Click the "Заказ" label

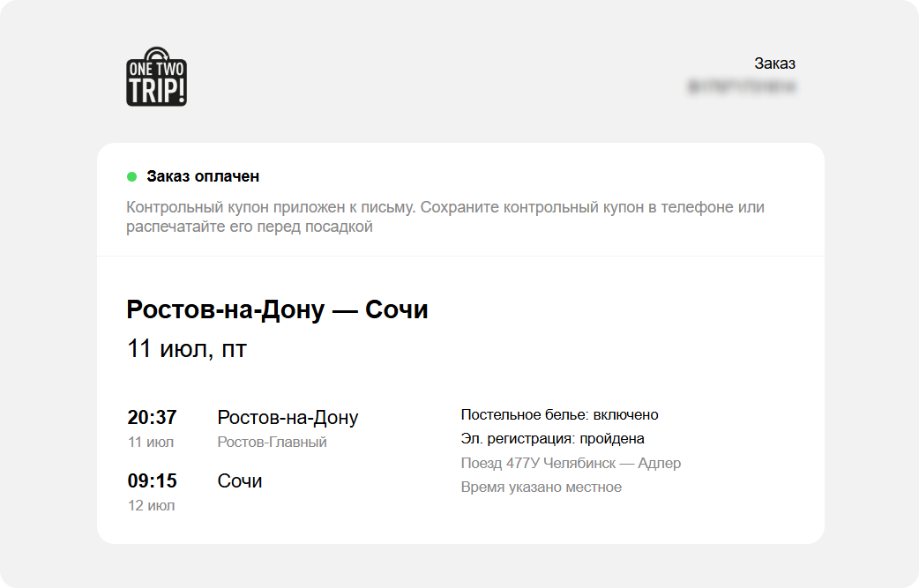(x=774, y=63)
